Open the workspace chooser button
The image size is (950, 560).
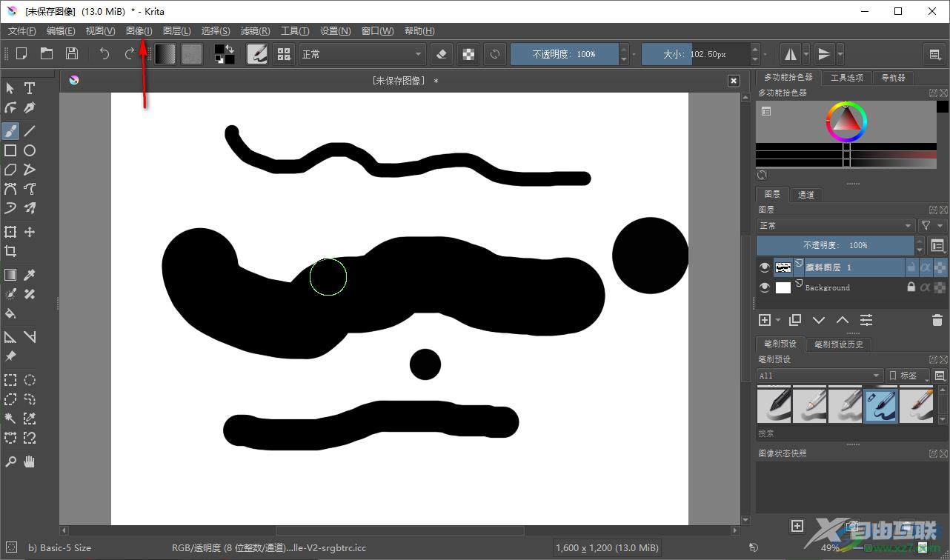click(x=935, y=54)
